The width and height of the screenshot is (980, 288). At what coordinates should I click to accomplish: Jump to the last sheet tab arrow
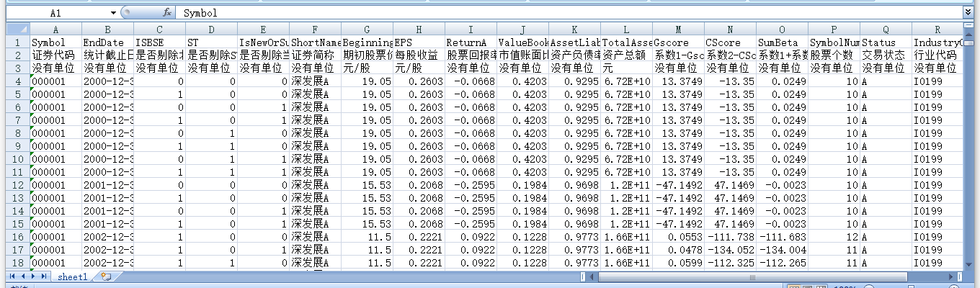click(x=43, y=276)
